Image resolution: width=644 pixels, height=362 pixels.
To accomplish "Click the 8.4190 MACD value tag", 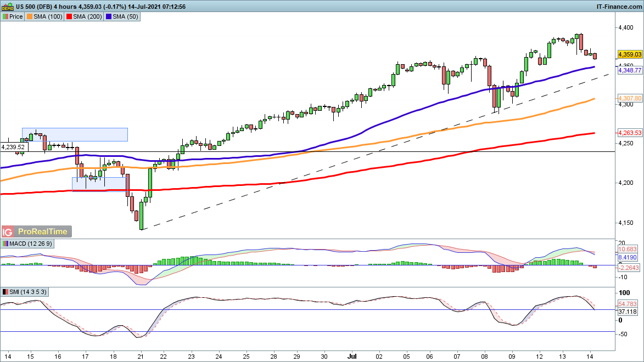I will point(628,258).
